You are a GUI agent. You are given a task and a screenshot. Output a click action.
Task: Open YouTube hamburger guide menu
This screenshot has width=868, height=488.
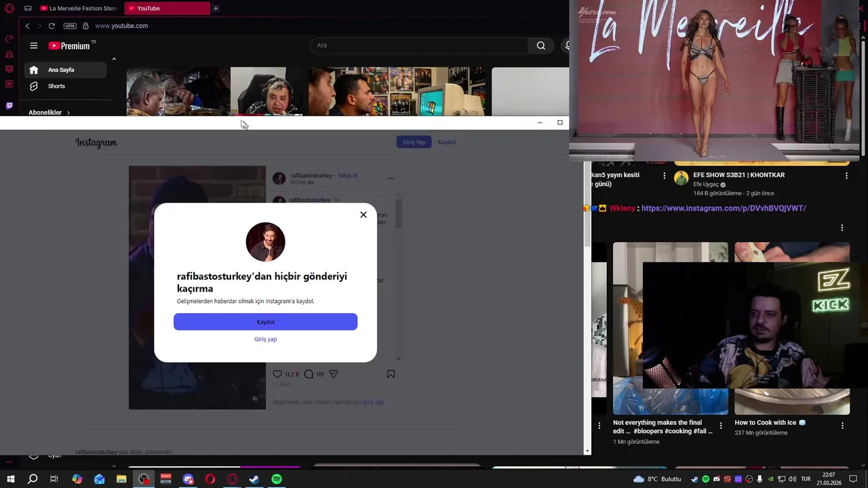point(34,45)
